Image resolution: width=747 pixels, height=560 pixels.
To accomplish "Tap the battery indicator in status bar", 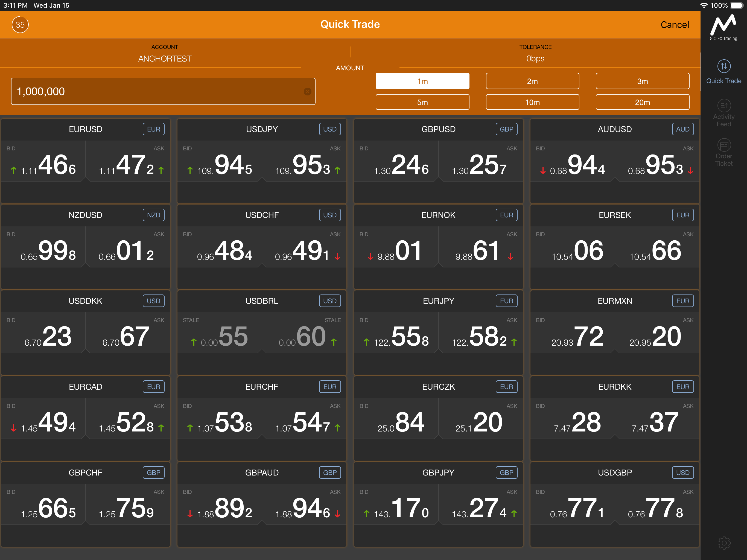I will coord(737,5).
